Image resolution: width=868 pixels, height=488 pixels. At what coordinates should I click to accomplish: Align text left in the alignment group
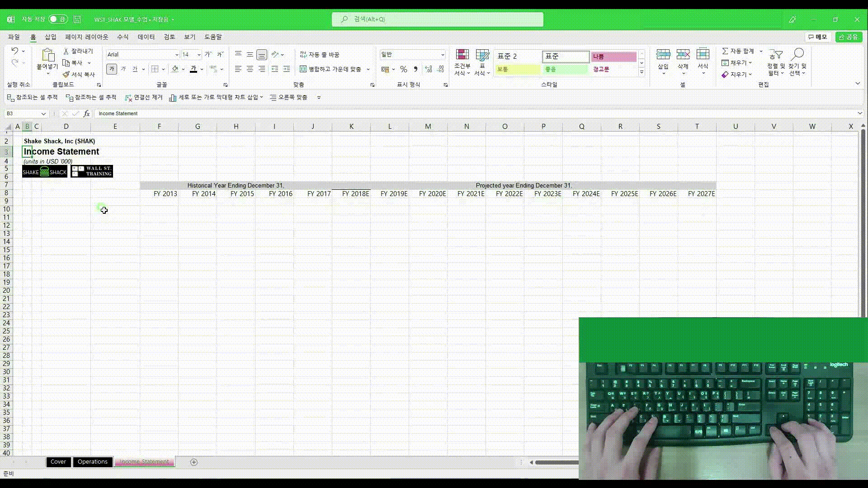238,69
